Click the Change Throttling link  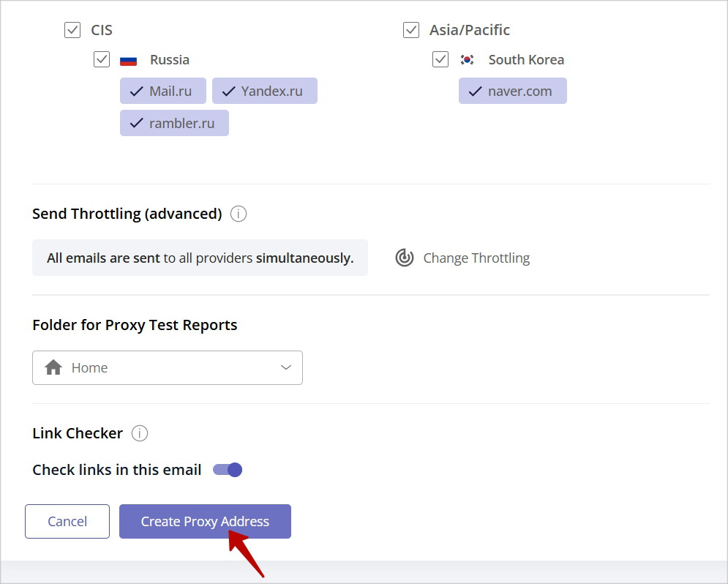click(x=476, y=258)
